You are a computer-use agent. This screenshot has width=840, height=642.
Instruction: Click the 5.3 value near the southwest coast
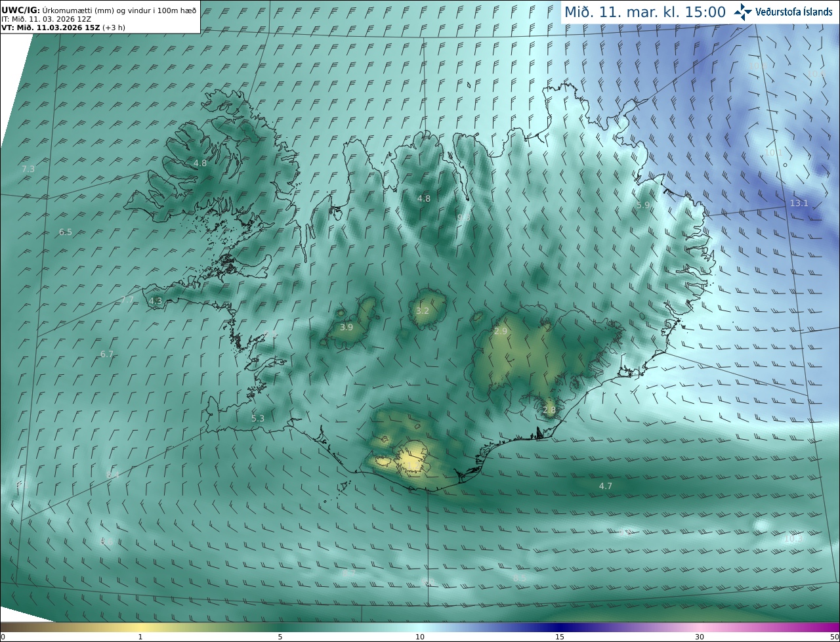pyautogui.click(x=258, y=419)
